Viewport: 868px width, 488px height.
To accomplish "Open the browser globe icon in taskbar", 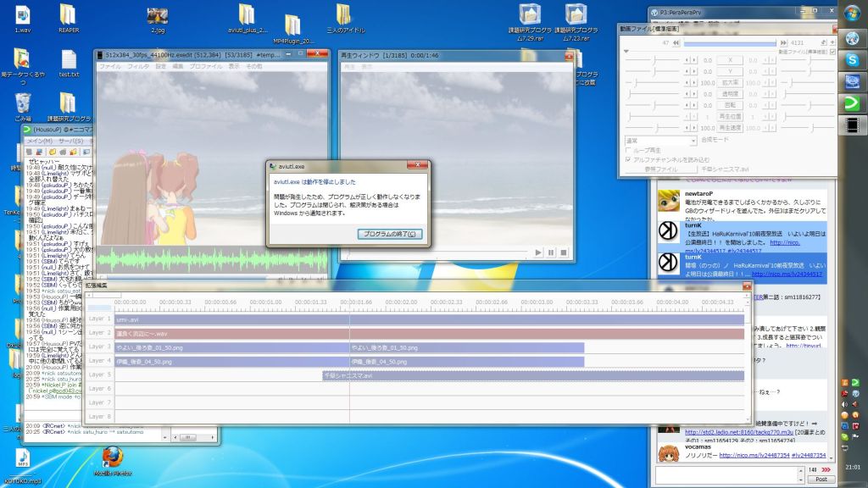I will coord(852,38).
